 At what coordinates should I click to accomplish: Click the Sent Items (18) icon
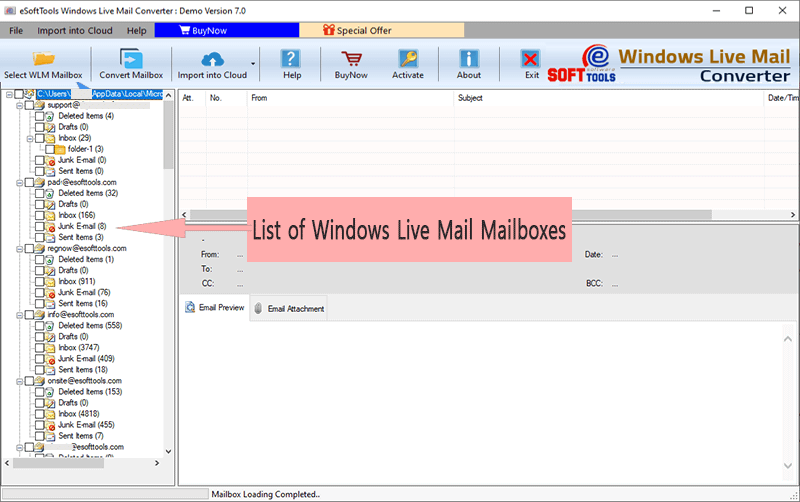click(x=50, y=370)
